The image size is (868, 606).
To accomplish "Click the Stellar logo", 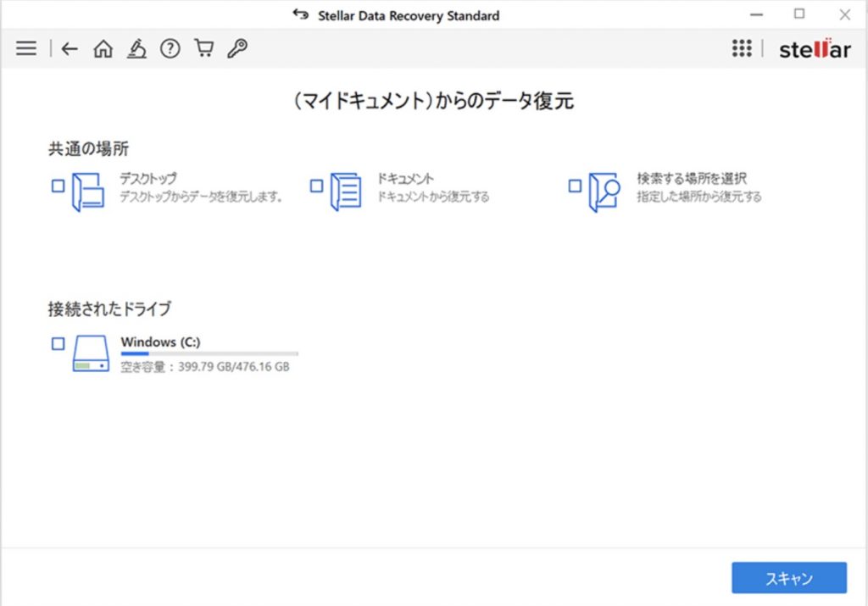I will [815, 49].
